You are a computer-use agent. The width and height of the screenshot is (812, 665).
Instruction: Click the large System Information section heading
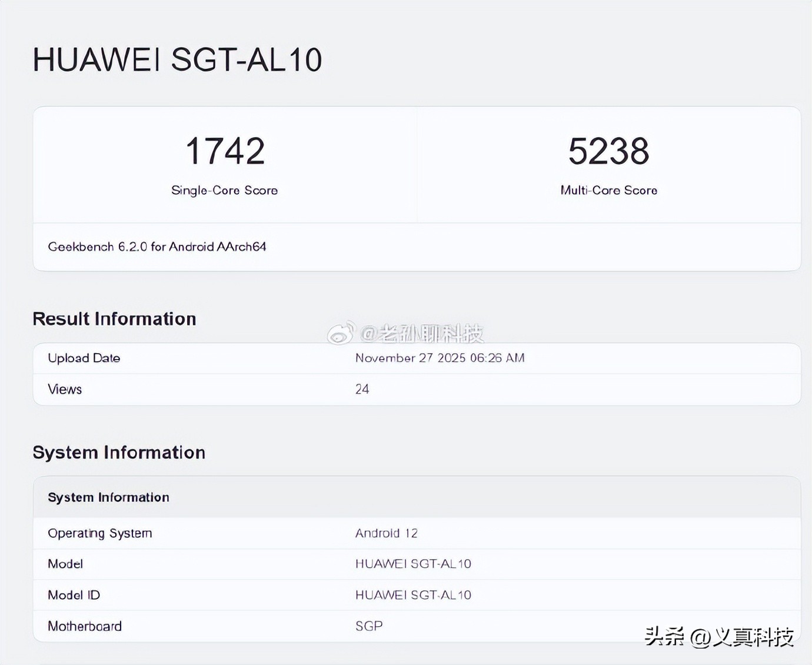coord(119,452)
